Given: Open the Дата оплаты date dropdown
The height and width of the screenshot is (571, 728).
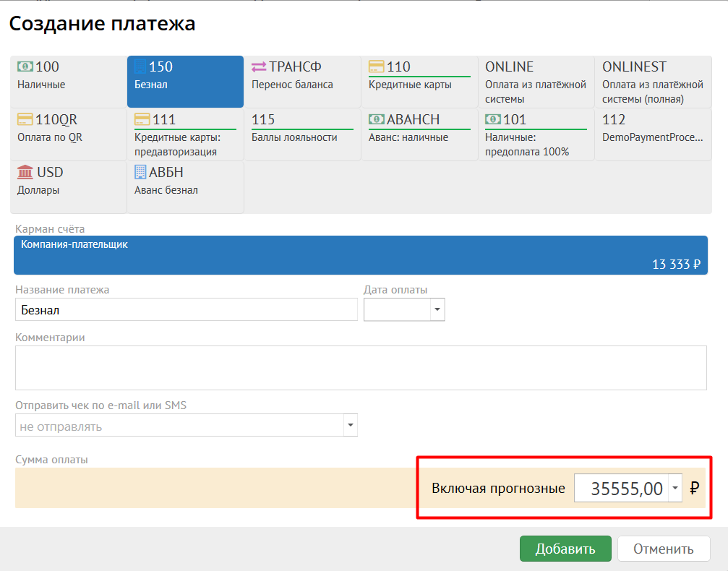Looking at the screenshot, I should pos(437,310).
